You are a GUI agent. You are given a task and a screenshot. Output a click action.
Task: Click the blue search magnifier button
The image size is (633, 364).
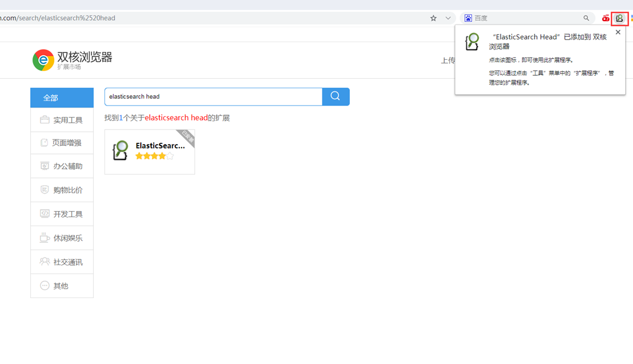(336, 97)
